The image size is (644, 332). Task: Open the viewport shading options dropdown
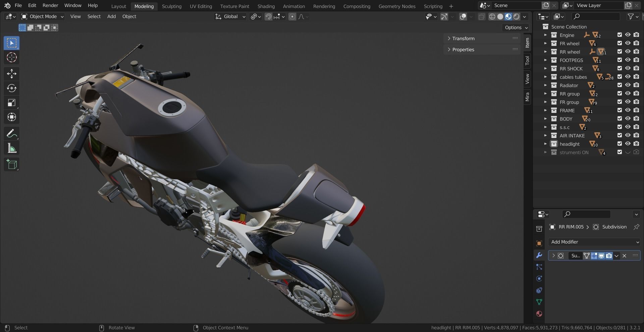point(525,17)
